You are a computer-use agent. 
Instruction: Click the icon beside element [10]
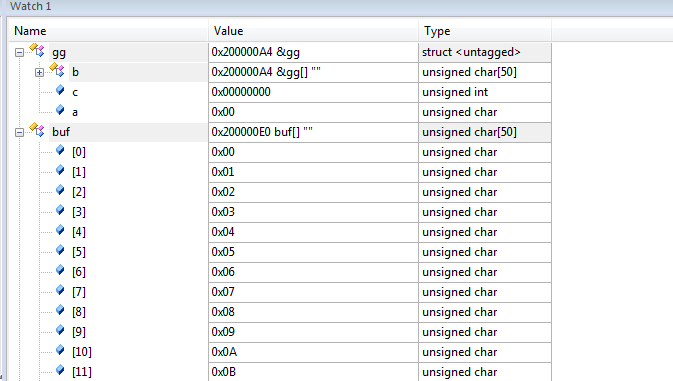pos(60,350)
